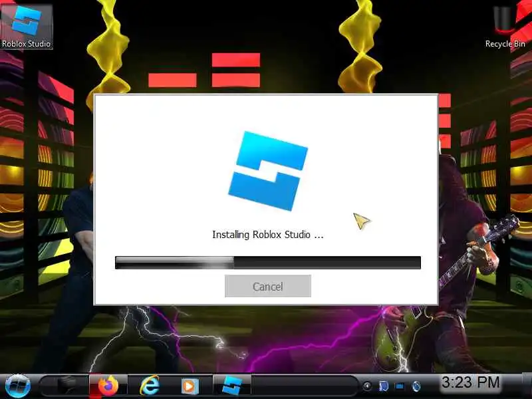Click the Installing Roblox Studio status text

(268, 235)
